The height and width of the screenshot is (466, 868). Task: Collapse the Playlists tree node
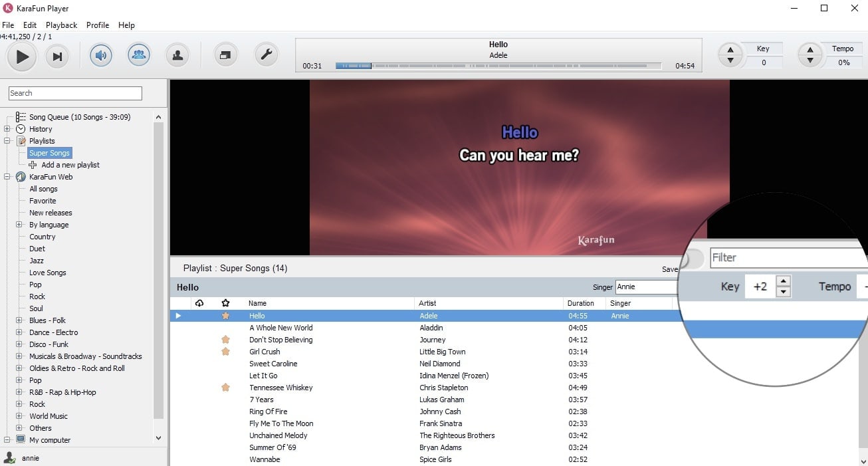coord(7,141)
